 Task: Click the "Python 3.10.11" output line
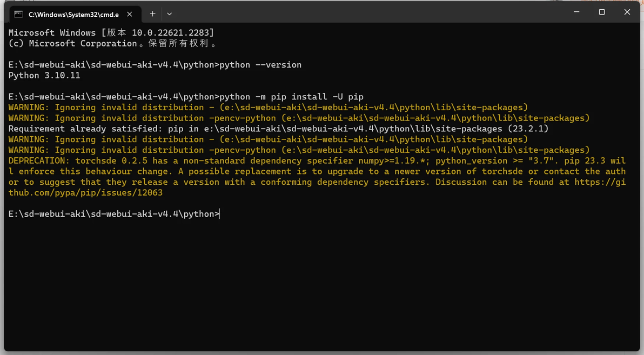click(44, 76)
